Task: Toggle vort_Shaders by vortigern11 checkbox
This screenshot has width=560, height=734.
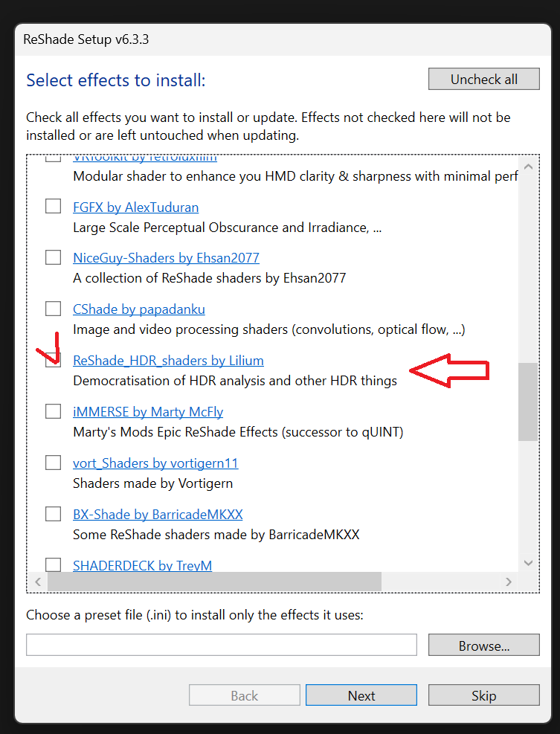Action: click(53, 463)
